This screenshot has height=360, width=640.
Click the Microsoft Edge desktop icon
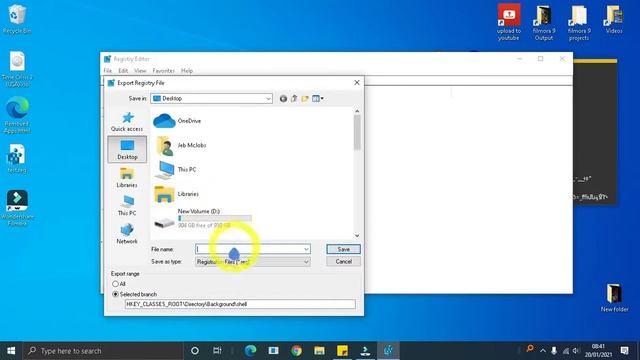pyautogui.click(x=17, y=116)
